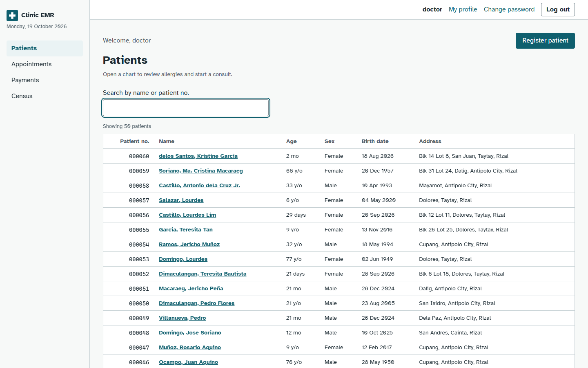This screenshot has width=588, height=368.
Task: Open the Patients sidebar section
Action: point(45,48)
